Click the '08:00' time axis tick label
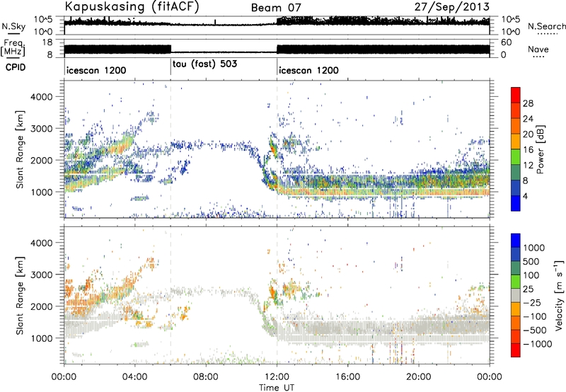This screenshot has width=566, height=392. [x=206, y=377]
